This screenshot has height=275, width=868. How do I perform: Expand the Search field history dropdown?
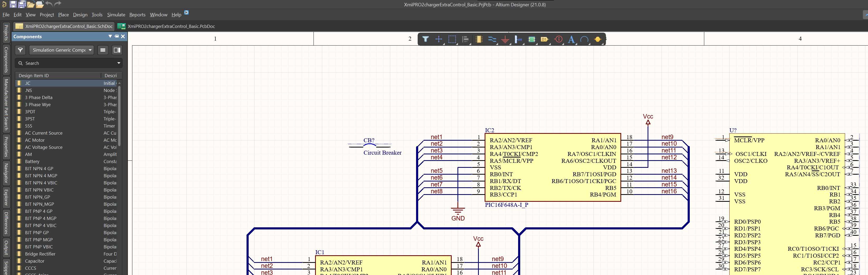pos(119,63)
